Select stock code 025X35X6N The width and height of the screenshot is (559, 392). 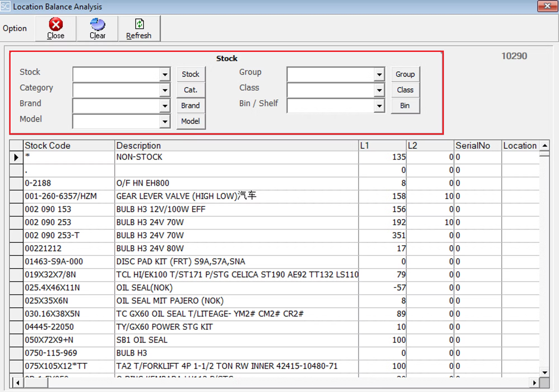pos(69,301)
